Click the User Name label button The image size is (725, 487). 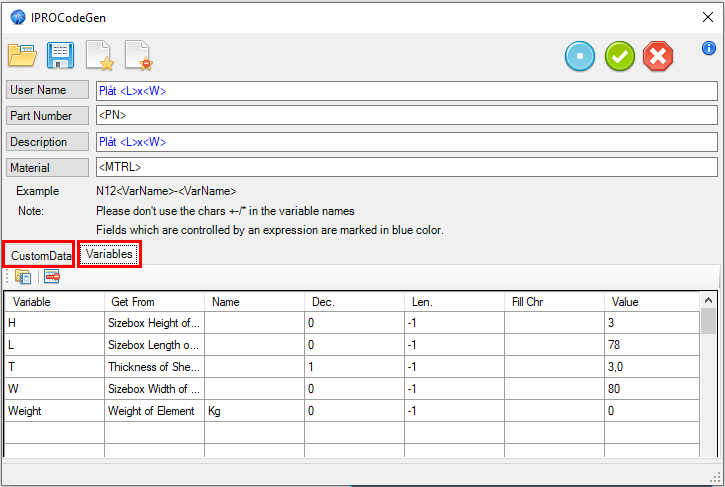click(47, 90)
